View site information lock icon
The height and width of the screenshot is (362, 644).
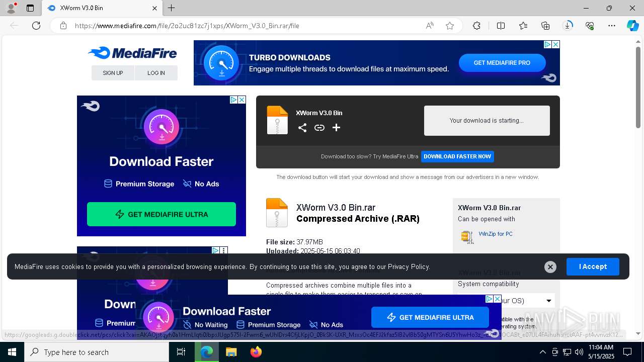63,26
